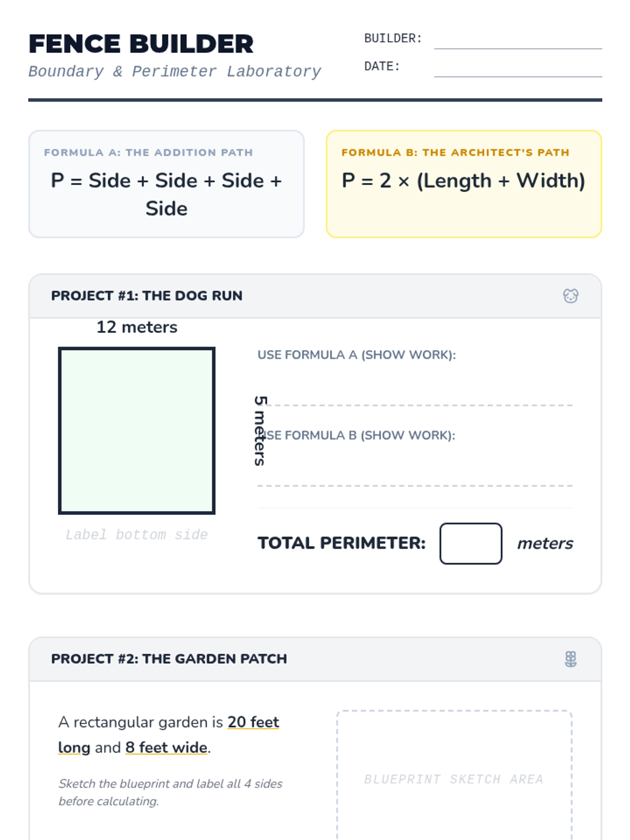Click the 'Boundary & Perimeter Laboratory' subtitle
The width and height of the screenshot is (630, 840).
pyautogui.click(x=174, y=71)
